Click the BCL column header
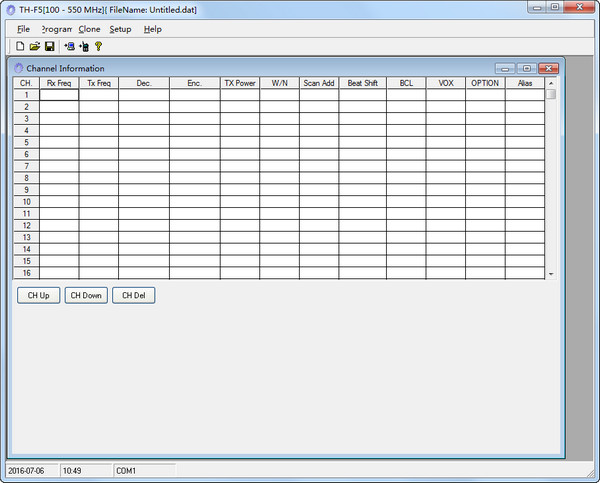Viewport: 600px width, 483px height. click(x=406, y=83)
